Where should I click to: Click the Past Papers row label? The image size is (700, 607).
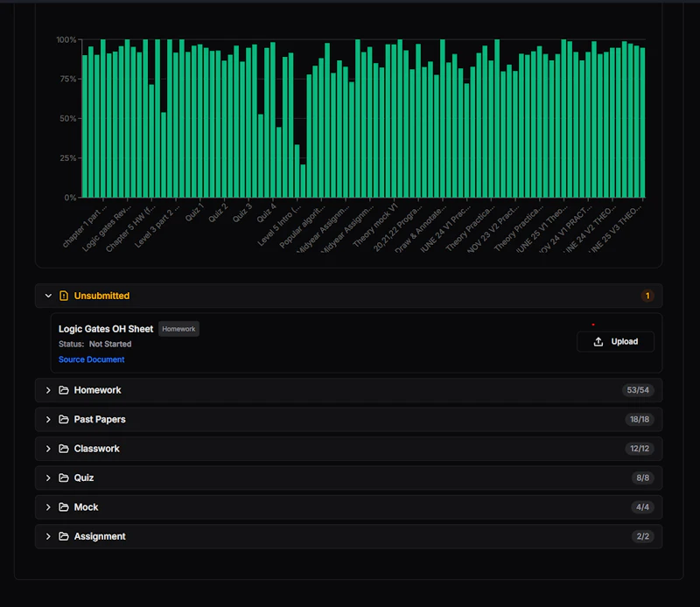[x=100, y=419]
